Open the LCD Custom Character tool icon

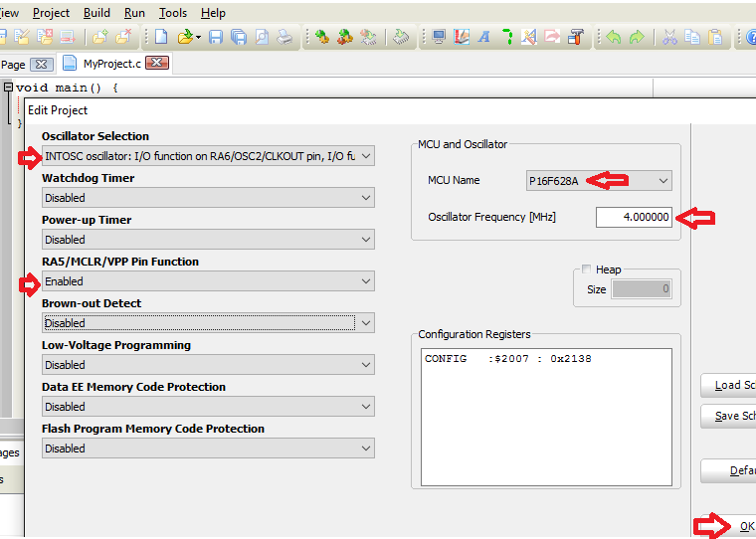529,37
